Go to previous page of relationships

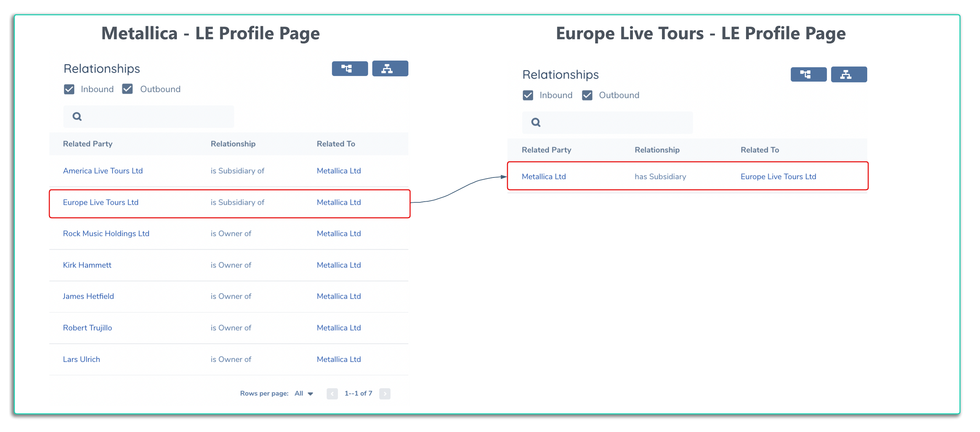point(332,393)
